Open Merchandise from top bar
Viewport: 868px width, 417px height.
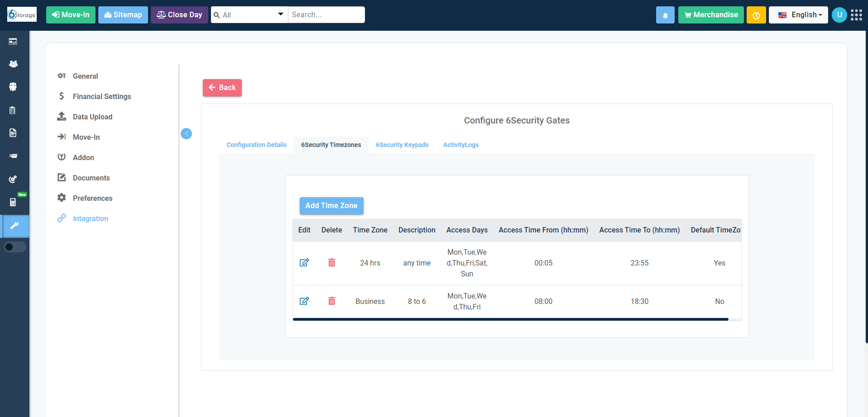711,15
